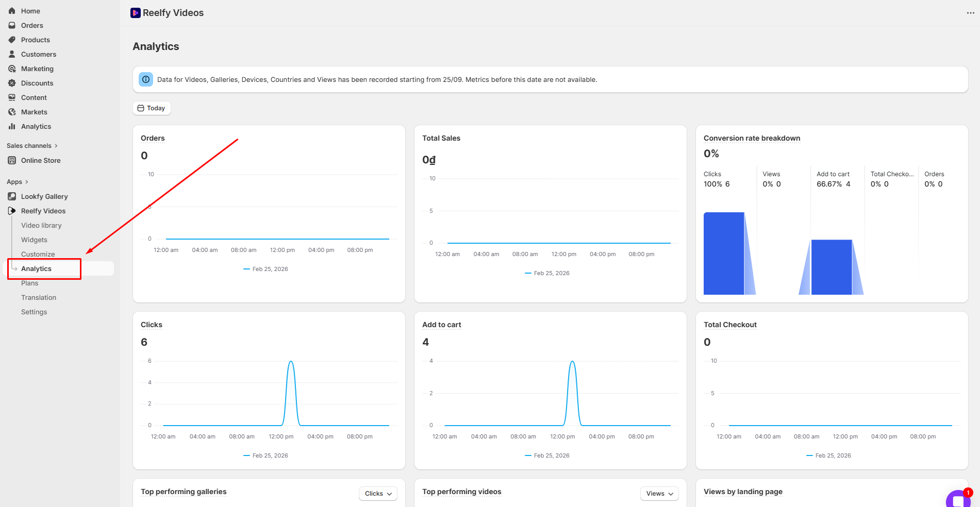Open Reelfy Translation page
Screen dimensions: 980x507
click(x=39, y=297)
